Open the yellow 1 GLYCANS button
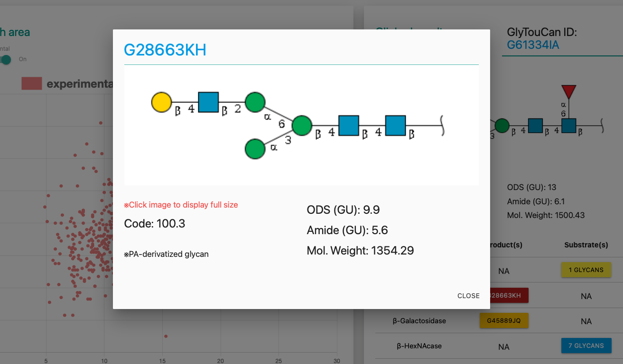This screenshot has height=364, width=623. (586, 270)
